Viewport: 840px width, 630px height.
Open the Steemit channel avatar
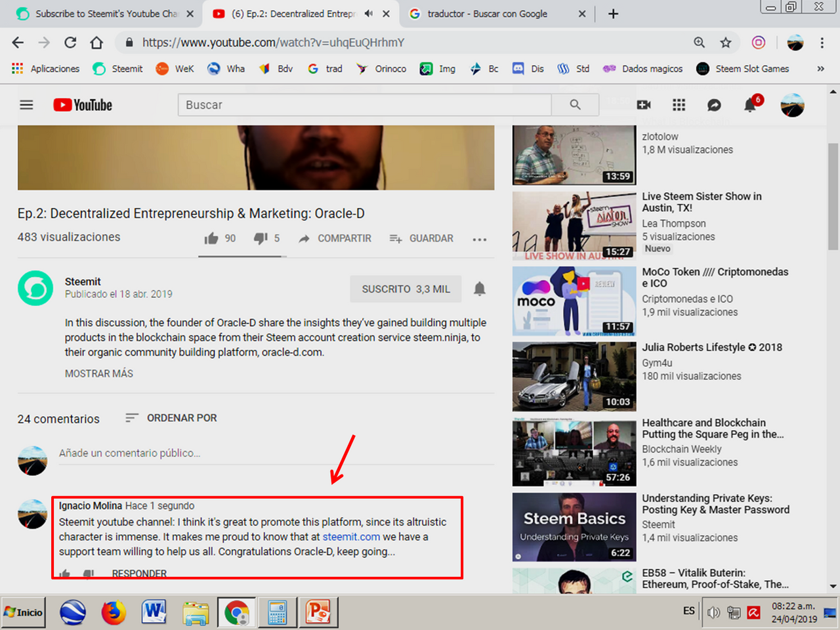click(x=35, y=288)
